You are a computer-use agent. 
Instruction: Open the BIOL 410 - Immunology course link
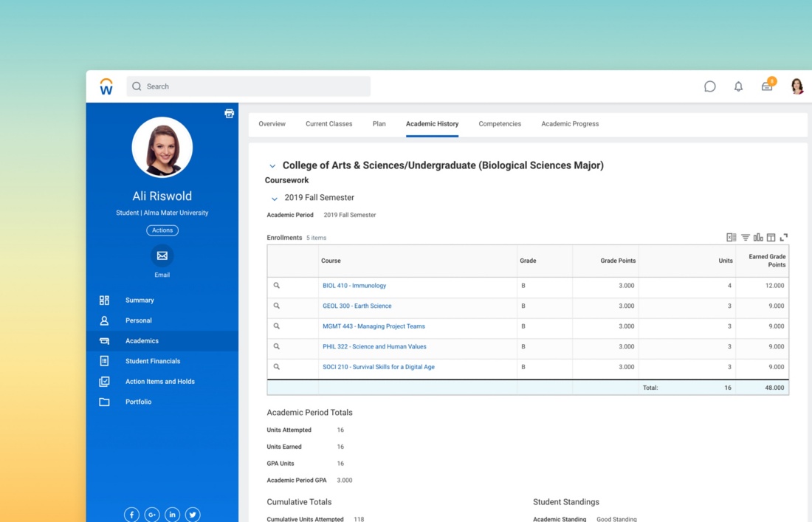pyautogui.click(x=354, y=286)
